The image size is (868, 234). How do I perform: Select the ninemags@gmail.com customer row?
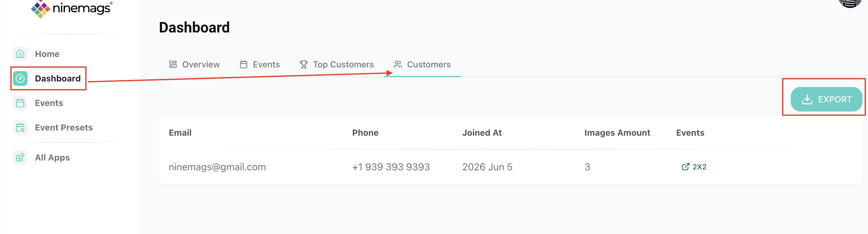click(x=510, y=167)
